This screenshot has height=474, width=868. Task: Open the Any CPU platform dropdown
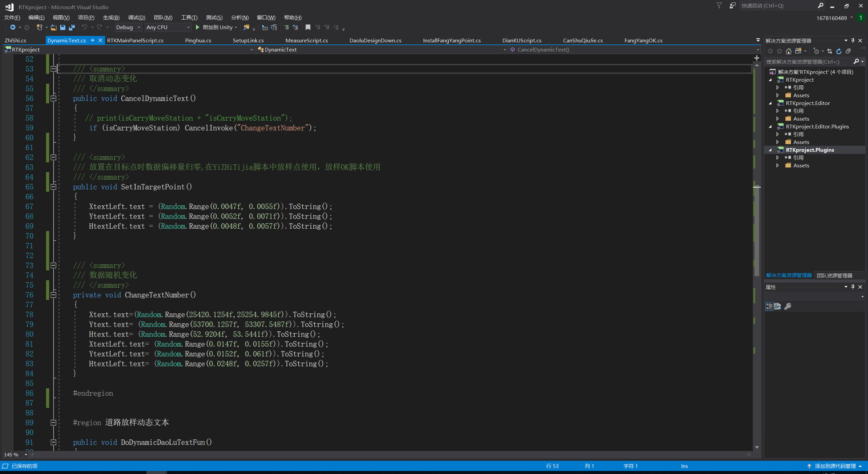(168, 27)
